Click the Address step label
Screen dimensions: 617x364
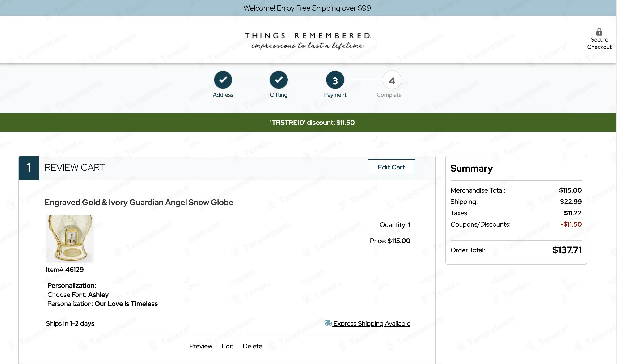click(x=223, y=95)
